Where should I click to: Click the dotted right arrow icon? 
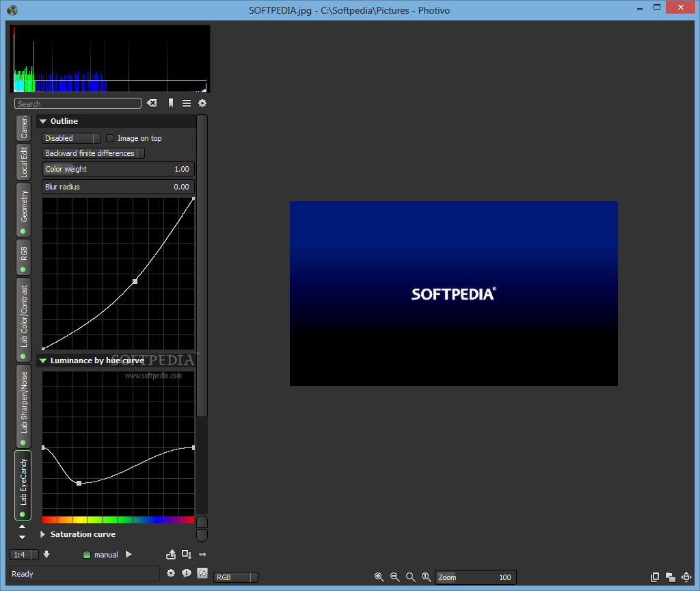click(202, 554)
